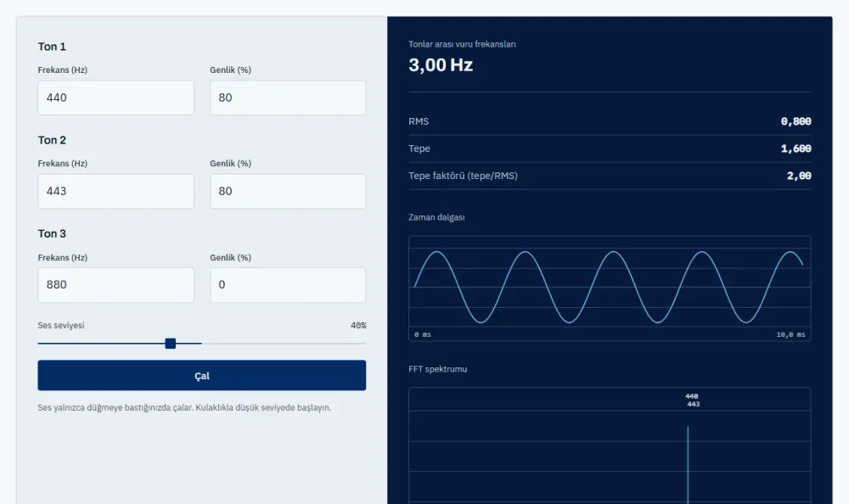Image resolution: width=849 pixels, height=504 pixels.
Task: Click the headphone warning hint text
Action: pyautogui.click(x=184, y=407)
